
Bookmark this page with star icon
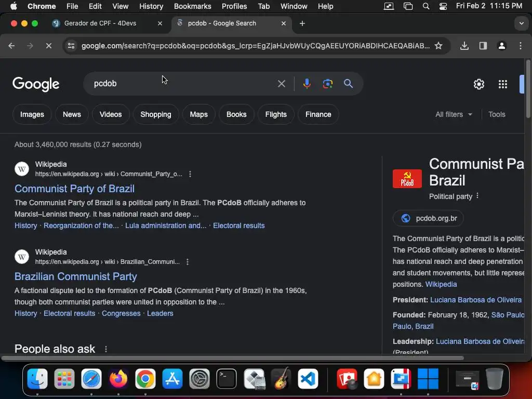click(x=438, y=46)
